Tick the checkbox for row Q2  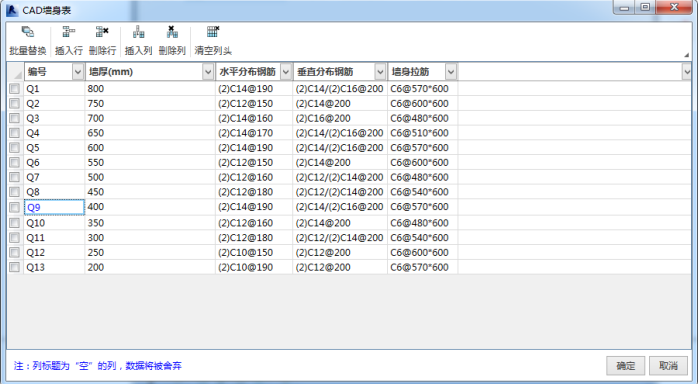click(x=15, y=103)
